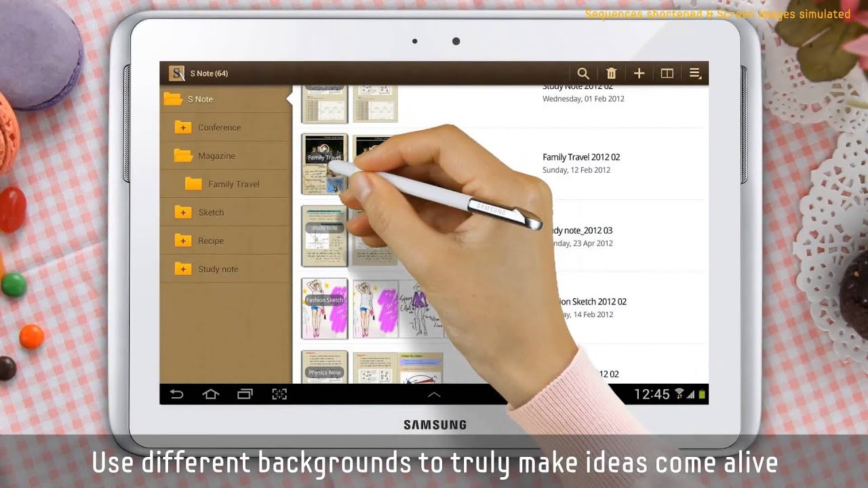Open the Fashion Sketch note thumbnail
The width and height of the screenshot is (868, 488).
(x=324, y=308)
